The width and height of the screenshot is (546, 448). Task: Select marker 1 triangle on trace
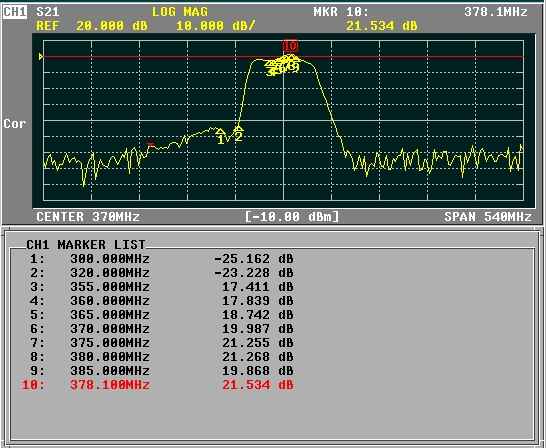coord(220,132)
